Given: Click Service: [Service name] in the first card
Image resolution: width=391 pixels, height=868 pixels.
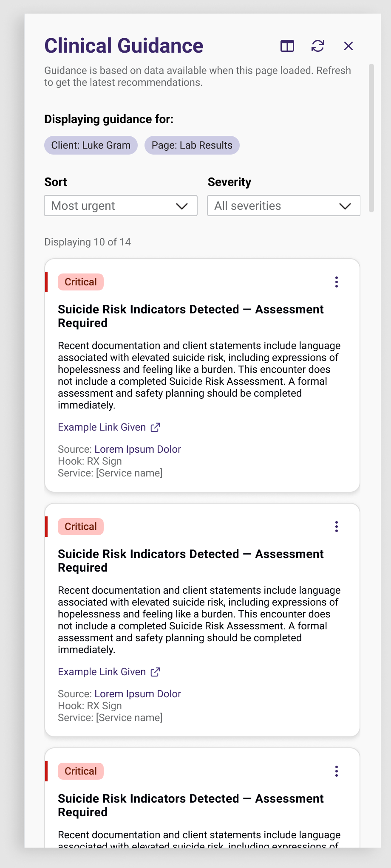Looking at the screenshot, I should click(110, 473).
